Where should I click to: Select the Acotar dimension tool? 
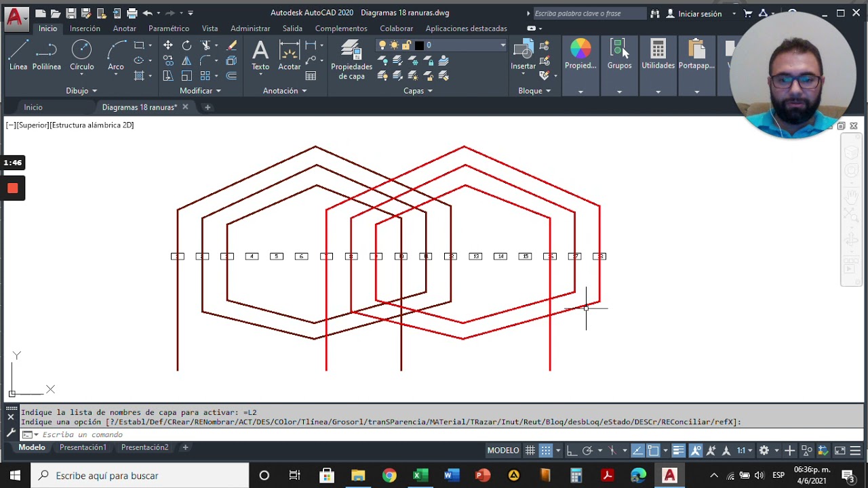(x=290, y=55)
